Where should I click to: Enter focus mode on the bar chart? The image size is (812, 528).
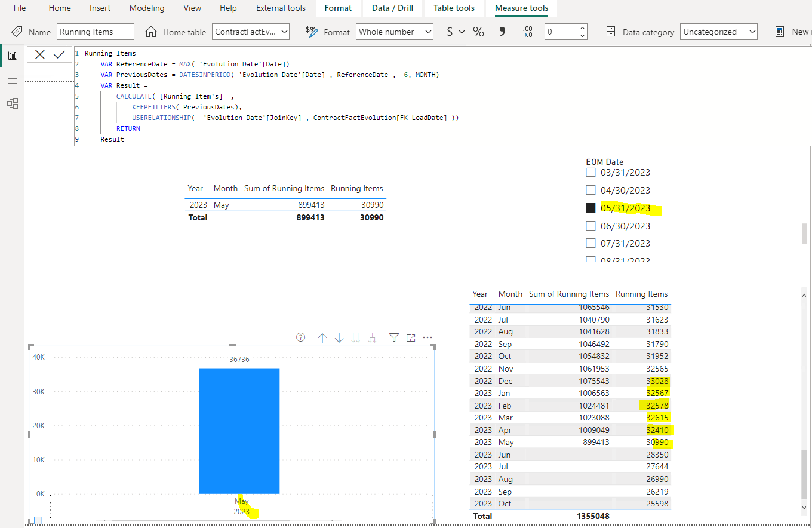pos(411,337)
